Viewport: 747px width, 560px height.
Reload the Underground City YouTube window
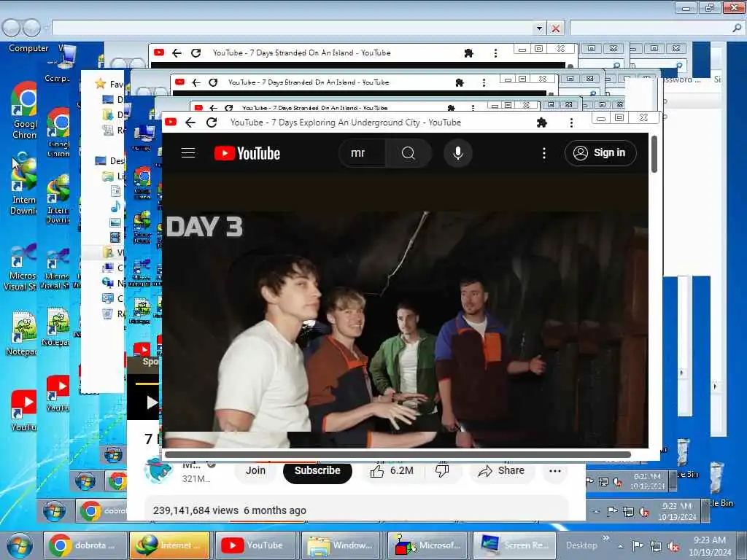(212, 122)
